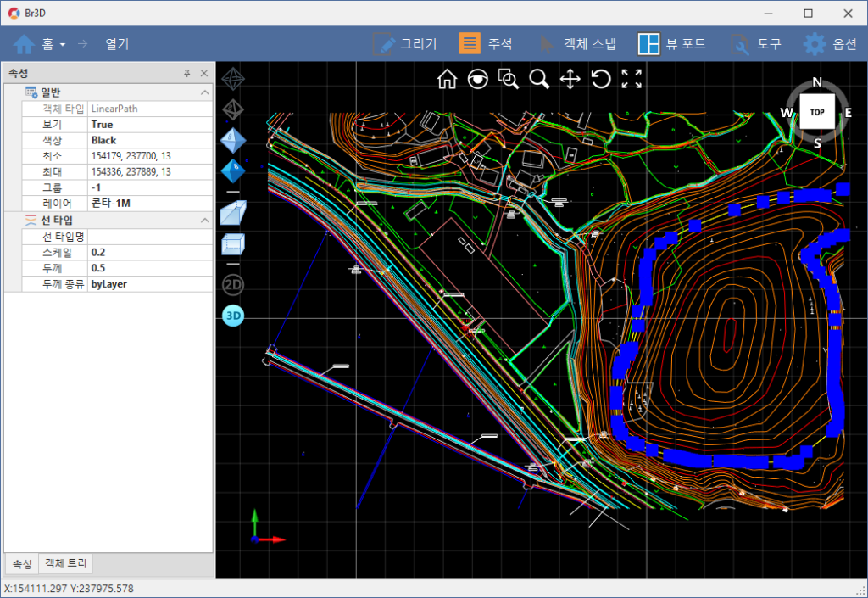This screenshot has width=868, height=598.
Task: Select the zoom window tool
Action: click(x=509, y=79)
